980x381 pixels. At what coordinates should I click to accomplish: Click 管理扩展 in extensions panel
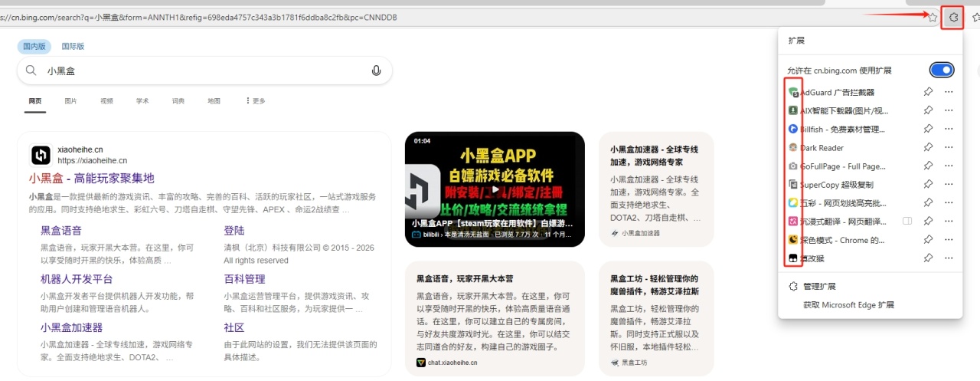point(819,286)
